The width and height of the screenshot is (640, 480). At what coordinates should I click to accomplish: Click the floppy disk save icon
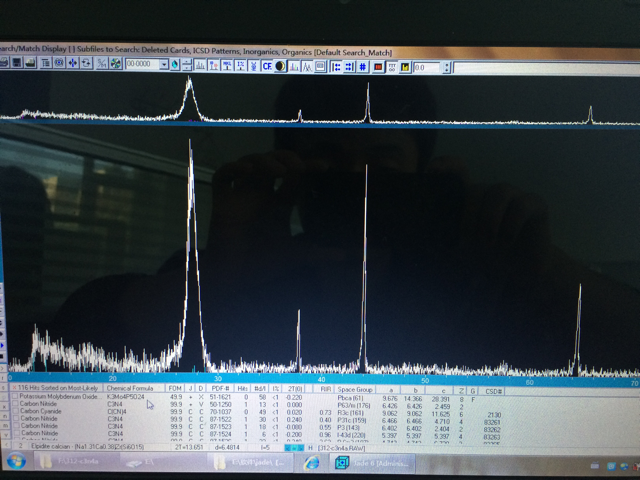(17, 62)
